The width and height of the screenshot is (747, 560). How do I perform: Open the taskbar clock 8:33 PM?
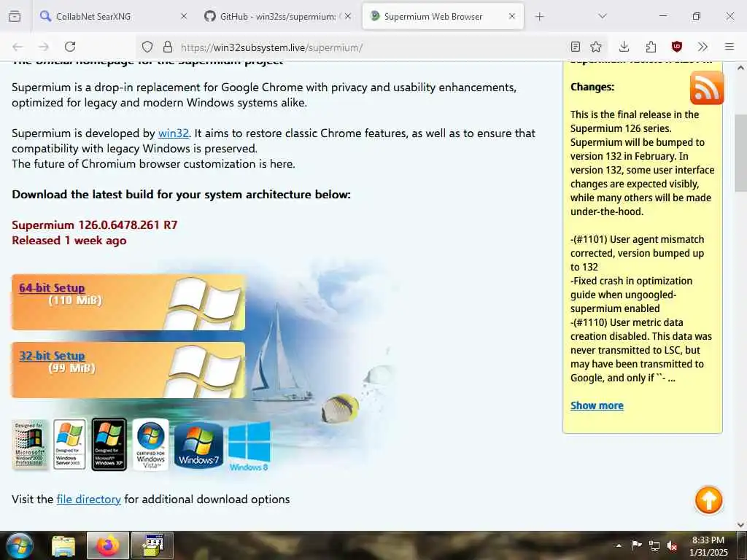(x=708, y=545)
